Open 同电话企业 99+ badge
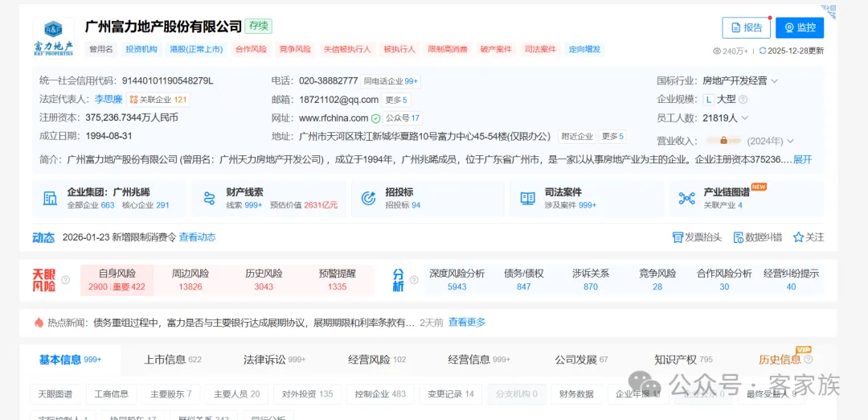868x420 pixels. [391, 81]
